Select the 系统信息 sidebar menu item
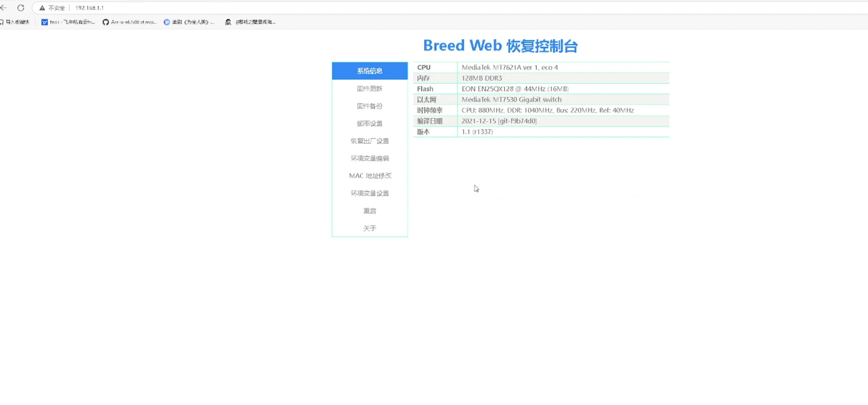This screenshot has width=868, height=405. tap(370, 71)
